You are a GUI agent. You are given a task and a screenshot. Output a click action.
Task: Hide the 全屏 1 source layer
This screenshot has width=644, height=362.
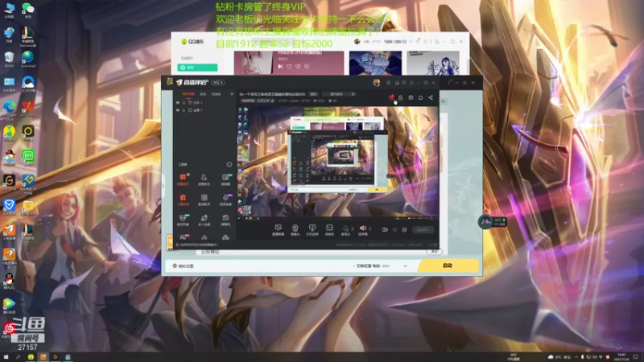(x=178, y=110)
